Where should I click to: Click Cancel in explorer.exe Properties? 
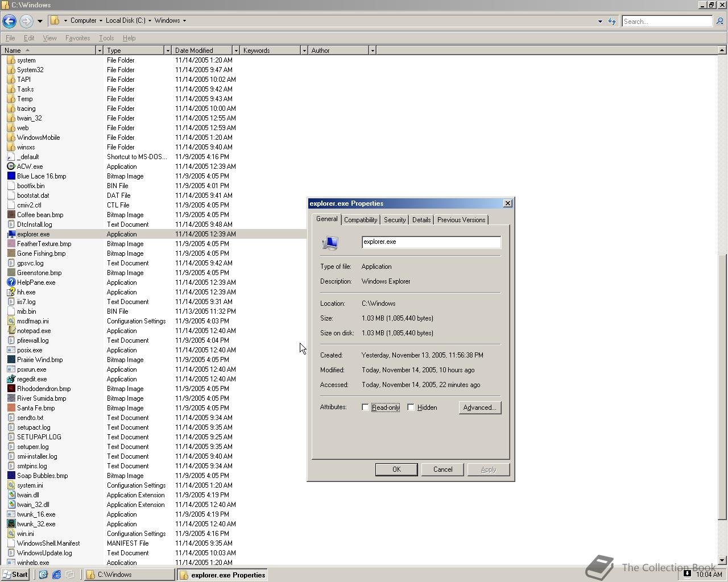click(x=442, y=469)
